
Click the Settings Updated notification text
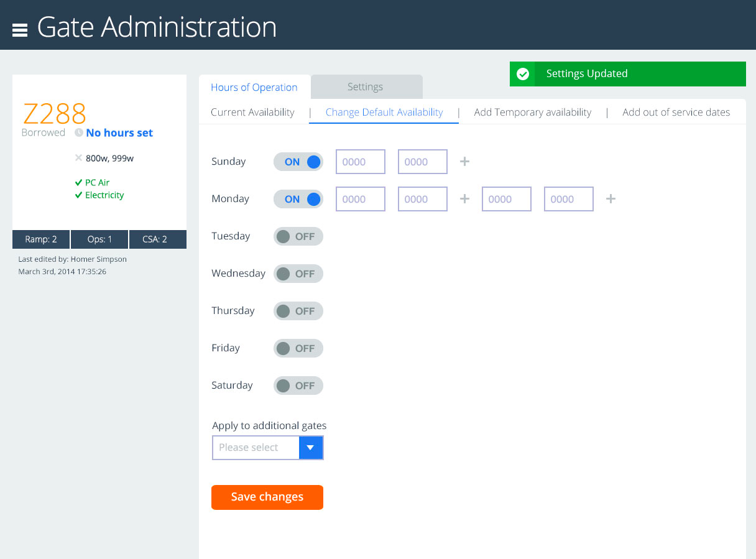[587, 74]
